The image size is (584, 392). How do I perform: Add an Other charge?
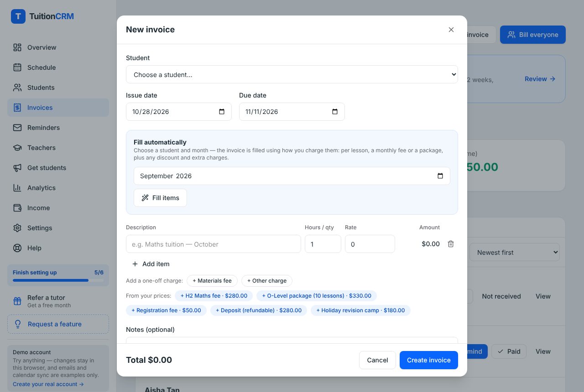click(267, 281)
